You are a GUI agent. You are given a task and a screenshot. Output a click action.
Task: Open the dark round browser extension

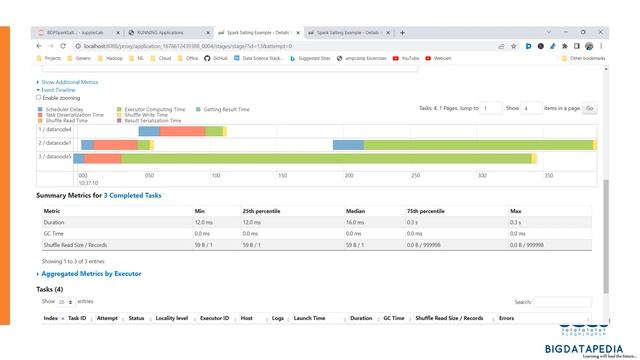[540, 46]
